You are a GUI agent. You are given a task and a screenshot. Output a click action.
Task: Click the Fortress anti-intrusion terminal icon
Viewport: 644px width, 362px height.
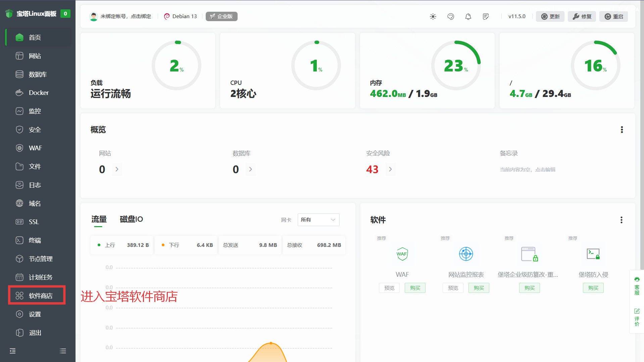pyautogui.click(x=593, y=254)
